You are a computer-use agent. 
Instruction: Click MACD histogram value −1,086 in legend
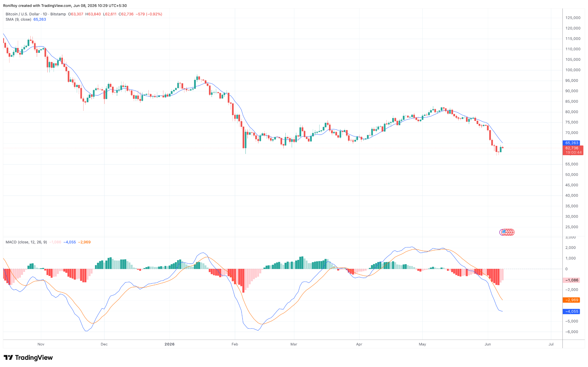[55, 242]
